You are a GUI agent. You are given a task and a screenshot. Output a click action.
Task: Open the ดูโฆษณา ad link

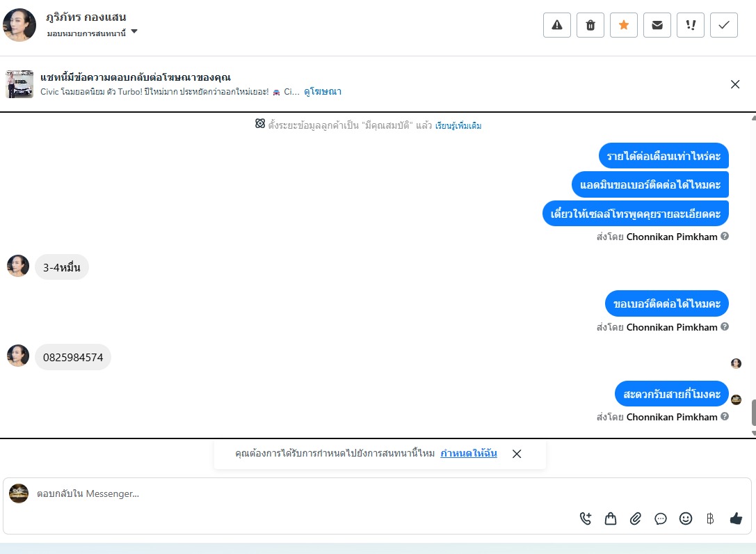(x=323, y=91)
